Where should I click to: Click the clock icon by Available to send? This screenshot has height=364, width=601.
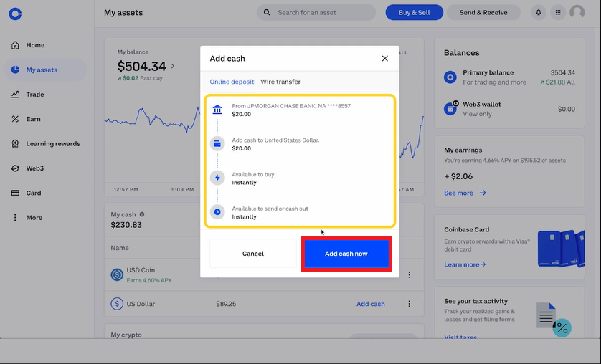pyautogui.click(x=217, y=211)
